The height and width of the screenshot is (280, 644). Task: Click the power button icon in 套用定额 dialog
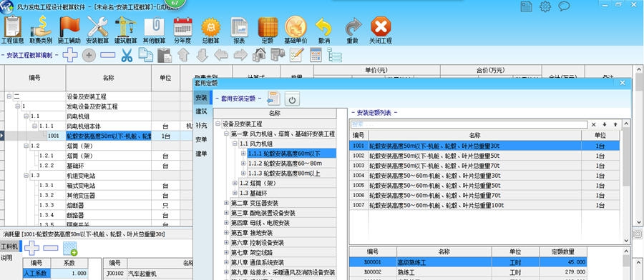[x=292, y=99]
